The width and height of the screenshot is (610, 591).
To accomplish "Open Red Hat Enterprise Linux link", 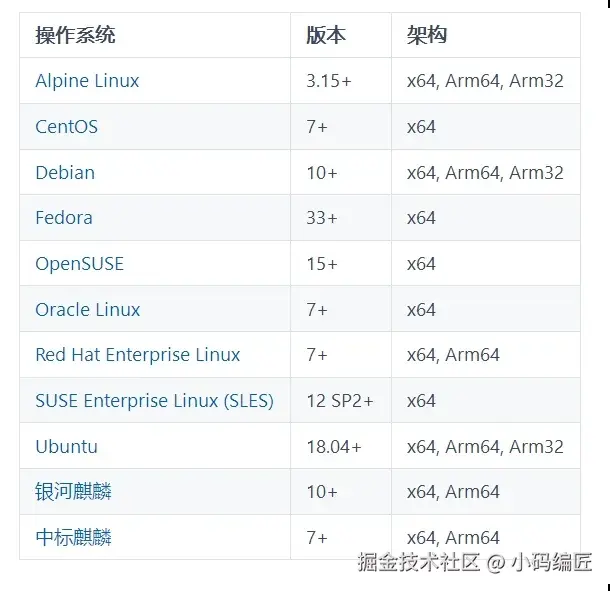I will click(x=137, y=355).
